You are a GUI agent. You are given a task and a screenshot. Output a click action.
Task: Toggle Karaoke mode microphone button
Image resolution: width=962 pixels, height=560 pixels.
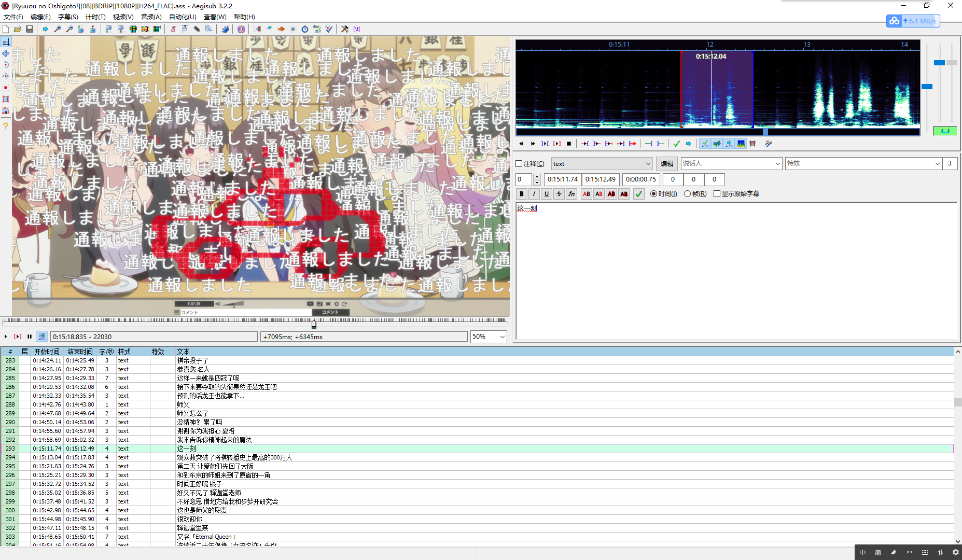tap(769, 144)
